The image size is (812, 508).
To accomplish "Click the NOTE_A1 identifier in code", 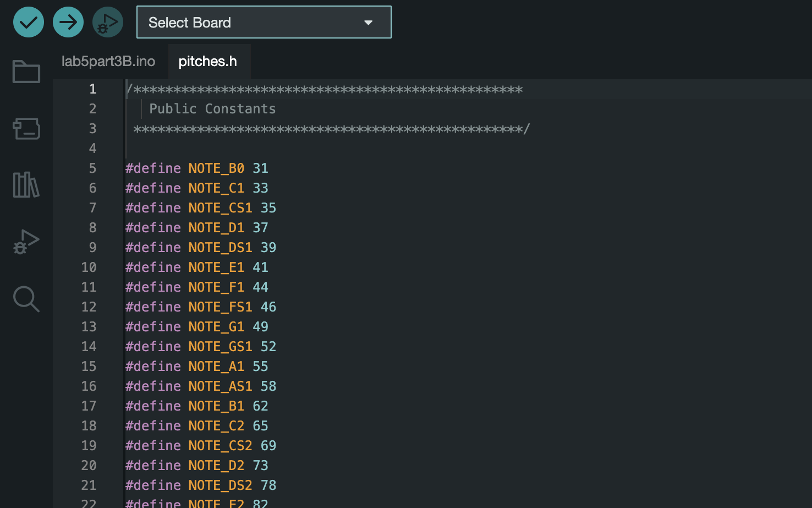I will [x=216, y=367].
